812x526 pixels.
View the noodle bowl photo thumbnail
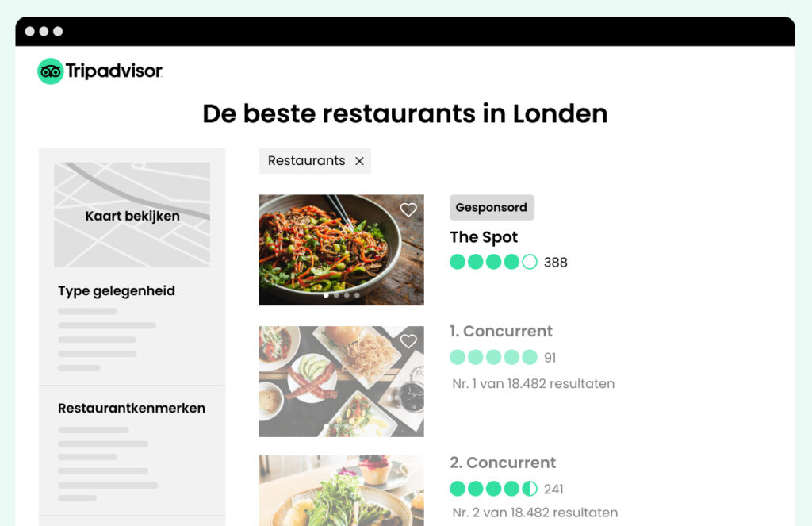(x=341, y=250)
